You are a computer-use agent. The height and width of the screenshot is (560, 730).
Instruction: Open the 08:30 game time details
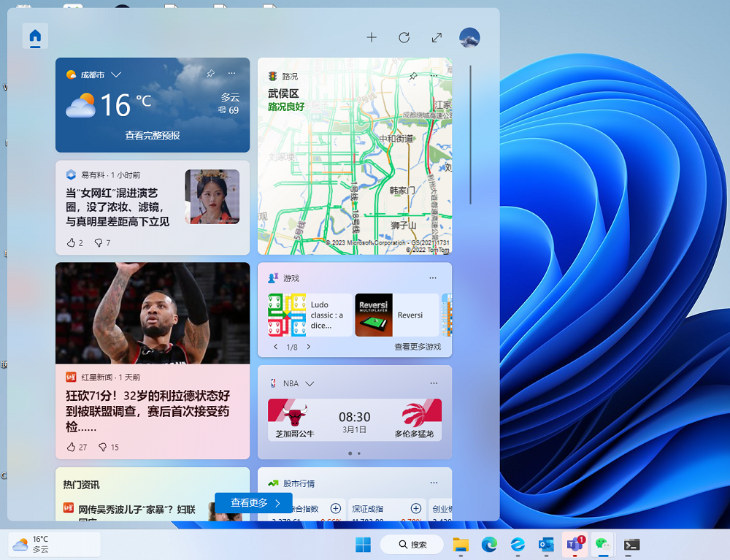coord(354,417)
